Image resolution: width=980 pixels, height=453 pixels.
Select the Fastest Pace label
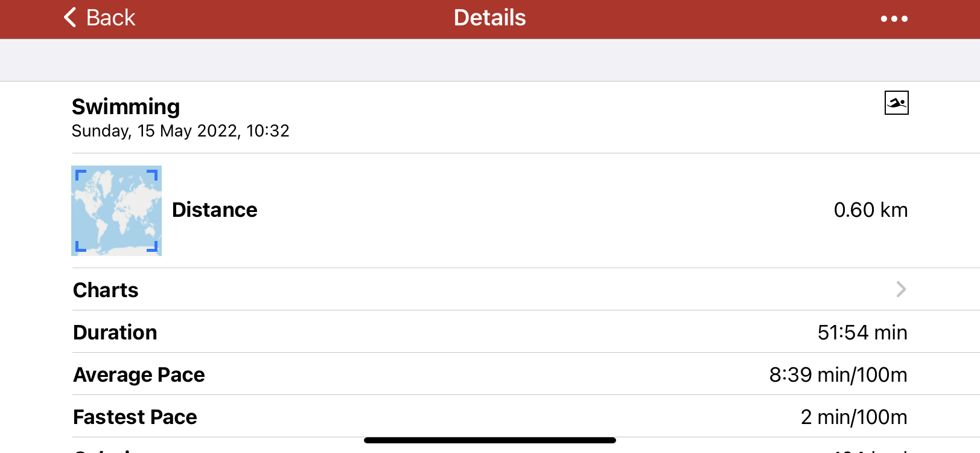[x=135, y=417]
